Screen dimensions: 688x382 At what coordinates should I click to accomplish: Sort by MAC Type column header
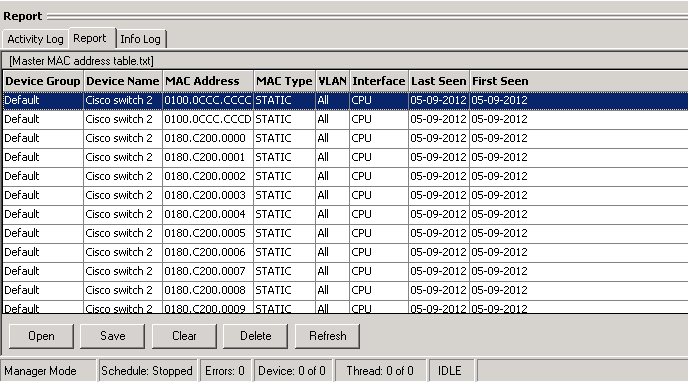[284, 81]
